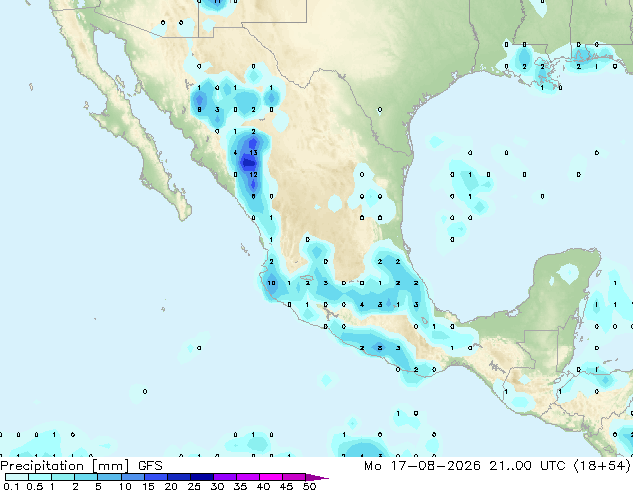634x490 pixels.
Task: Click the "Precipitation" title word
Action: coord(42,466)
